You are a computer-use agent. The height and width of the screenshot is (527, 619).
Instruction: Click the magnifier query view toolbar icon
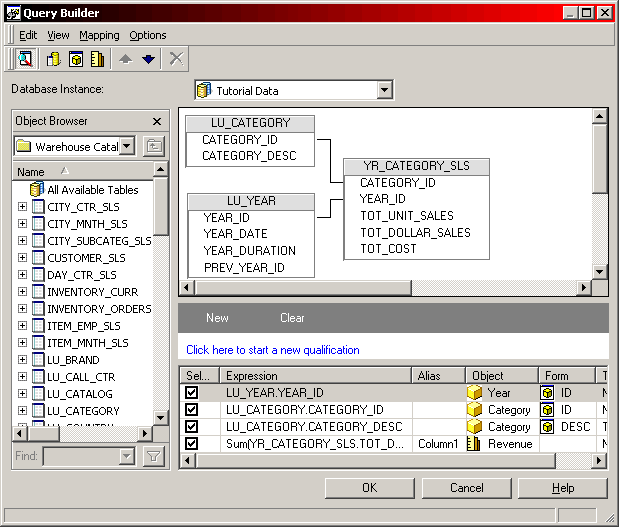[x=25, y=59]
